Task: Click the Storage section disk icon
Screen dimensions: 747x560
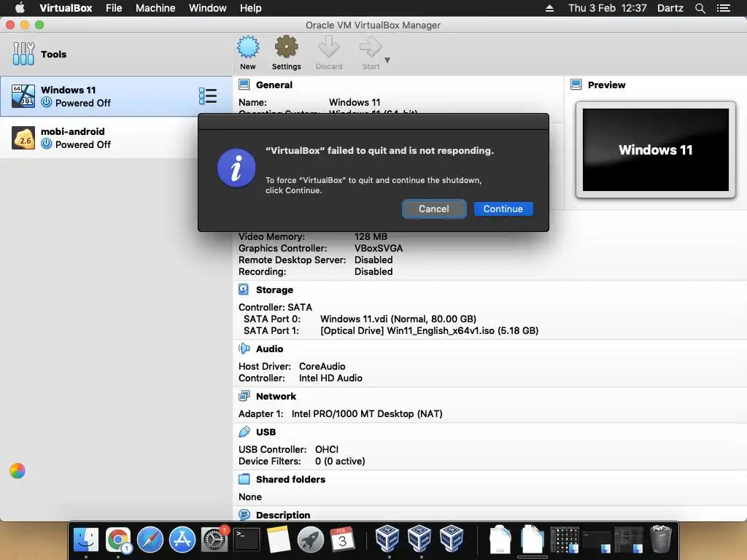Action: (x=244, y=289)
